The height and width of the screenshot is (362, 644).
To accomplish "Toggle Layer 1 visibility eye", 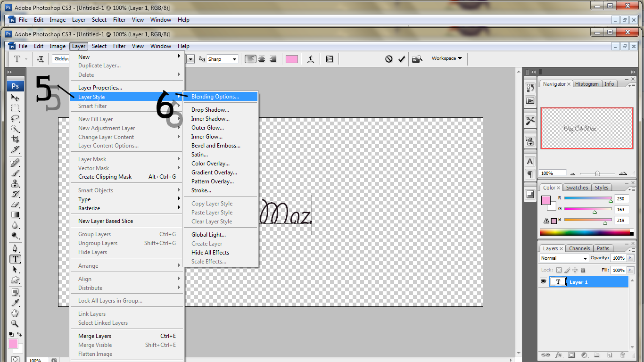I will 544,282.
